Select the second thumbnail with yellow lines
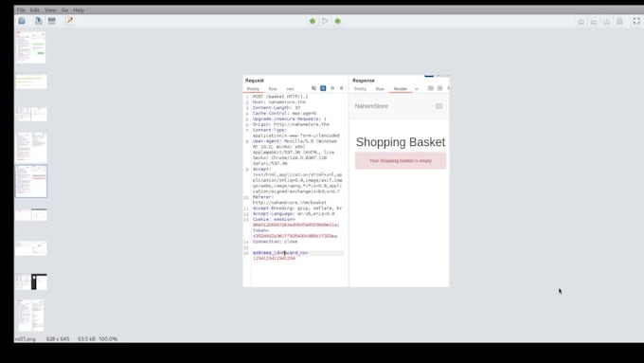The height and width of the screenshot is (363, 644). 31,81
